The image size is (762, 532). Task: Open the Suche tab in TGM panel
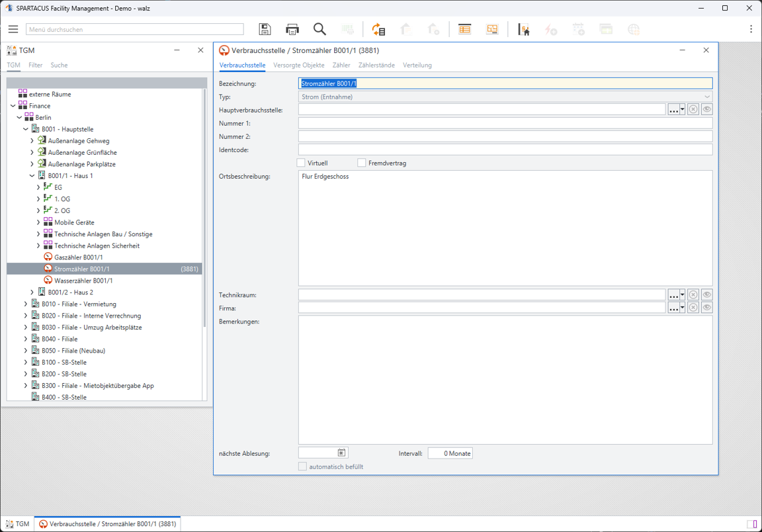click(59, 65)
